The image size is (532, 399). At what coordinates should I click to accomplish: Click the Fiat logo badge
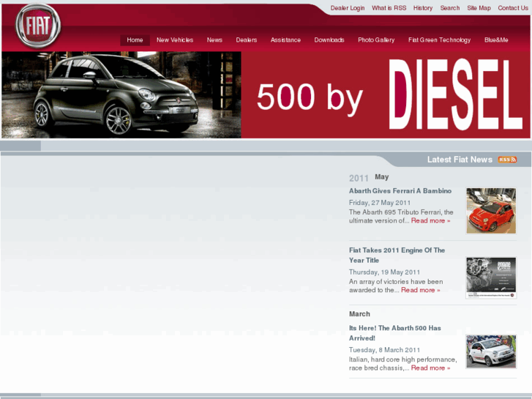click(38, 26)
